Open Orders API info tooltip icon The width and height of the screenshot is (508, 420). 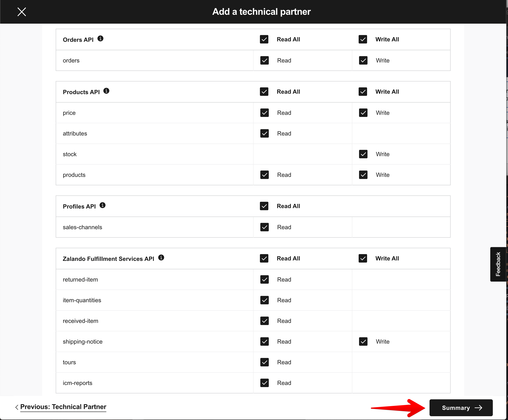pos(100,38)
